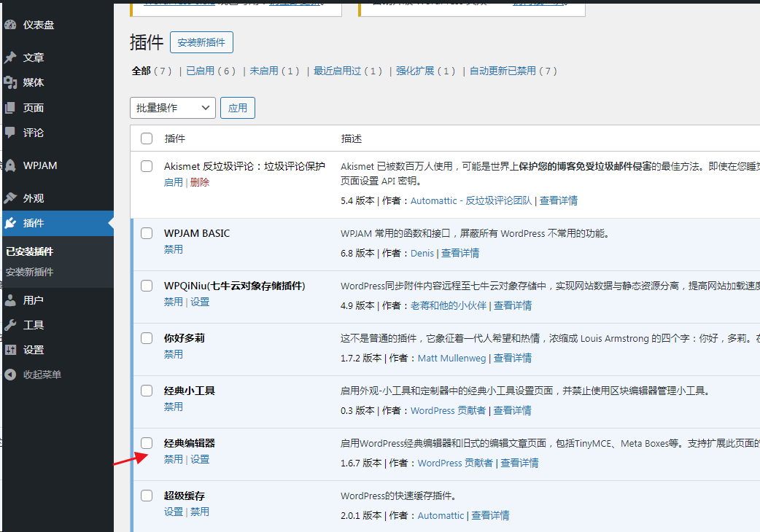Click 删除 under Akismet plugin
The width and height of the screenshot is (760, 532).
click(x=200, y=182)
